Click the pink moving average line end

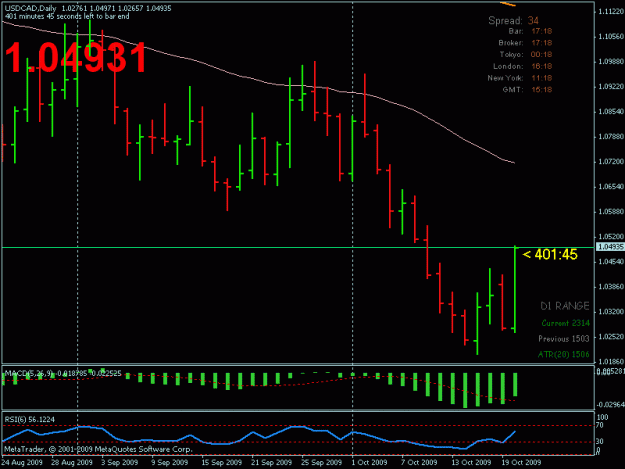click(514, 163)
